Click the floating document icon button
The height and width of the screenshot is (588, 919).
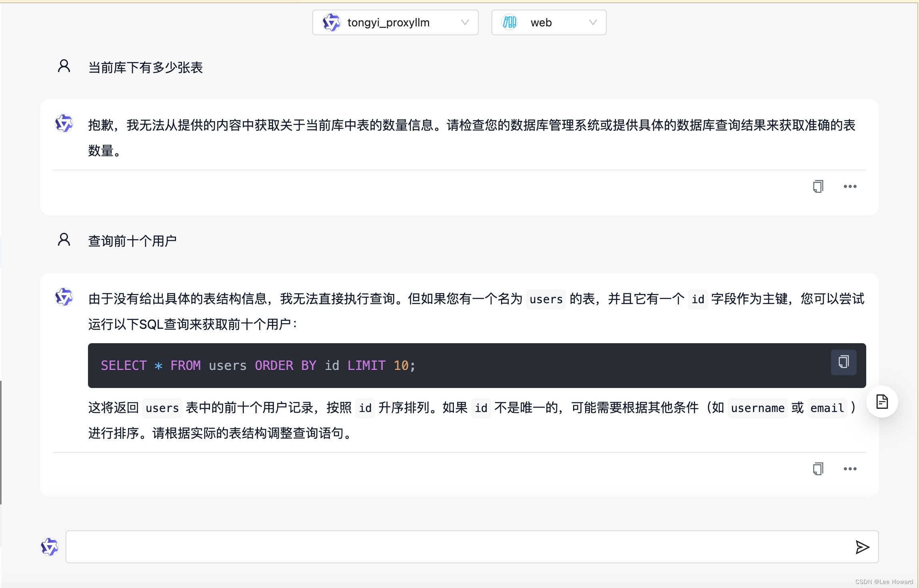tap(882, 402)
